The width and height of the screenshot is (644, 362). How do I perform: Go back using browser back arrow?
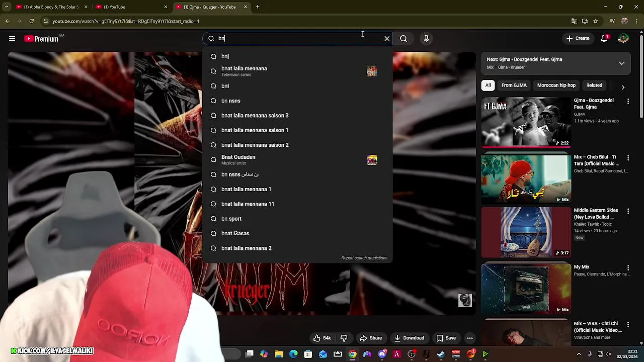(7, 21)
